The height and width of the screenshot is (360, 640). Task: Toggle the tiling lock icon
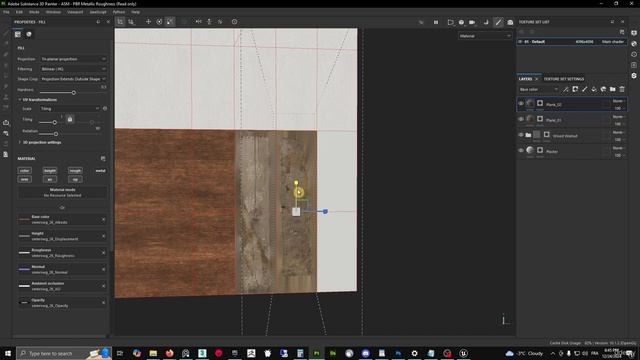pyautogui.click(x=70, y=119)
